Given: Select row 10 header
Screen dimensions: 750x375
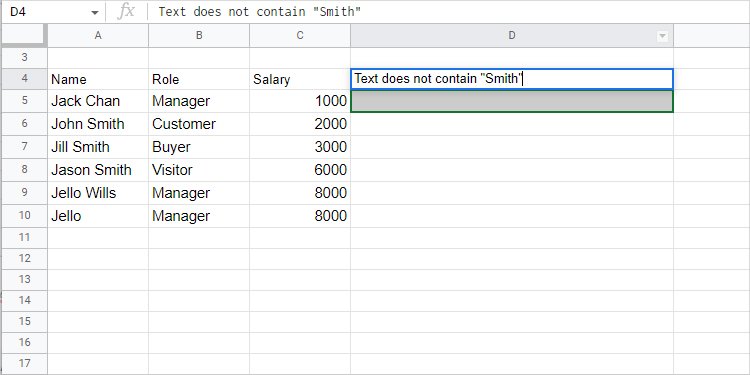Looking at the screenshot, I should coord(24,216).
